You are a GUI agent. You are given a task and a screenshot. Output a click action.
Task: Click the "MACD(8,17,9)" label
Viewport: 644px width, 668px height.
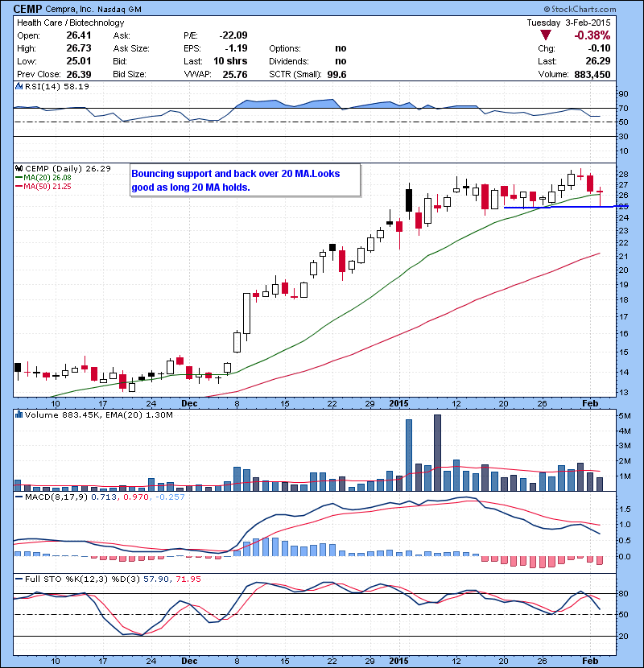[57, 497]
